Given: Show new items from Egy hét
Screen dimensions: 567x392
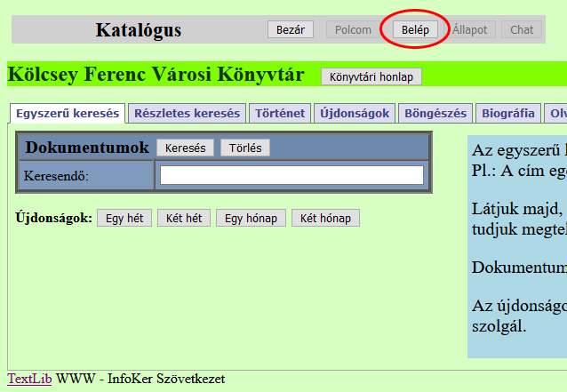Looking at the screenshot, I should (x=124, y=218).
